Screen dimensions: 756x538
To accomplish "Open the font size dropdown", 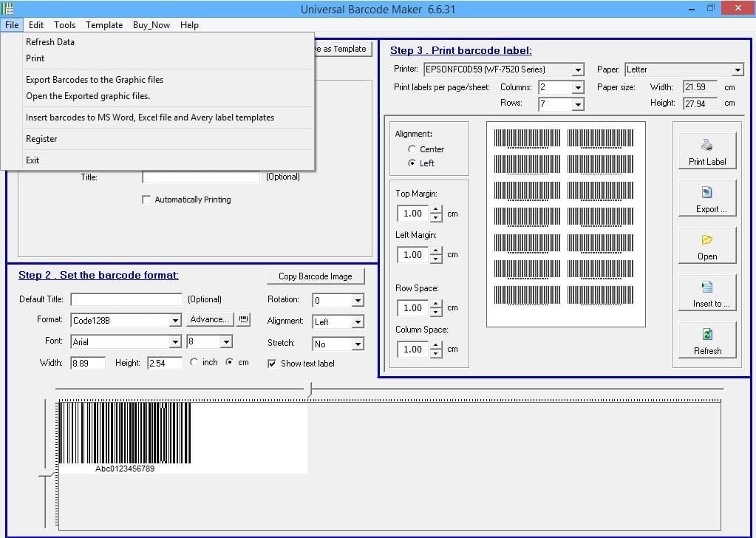I will 226,342.
